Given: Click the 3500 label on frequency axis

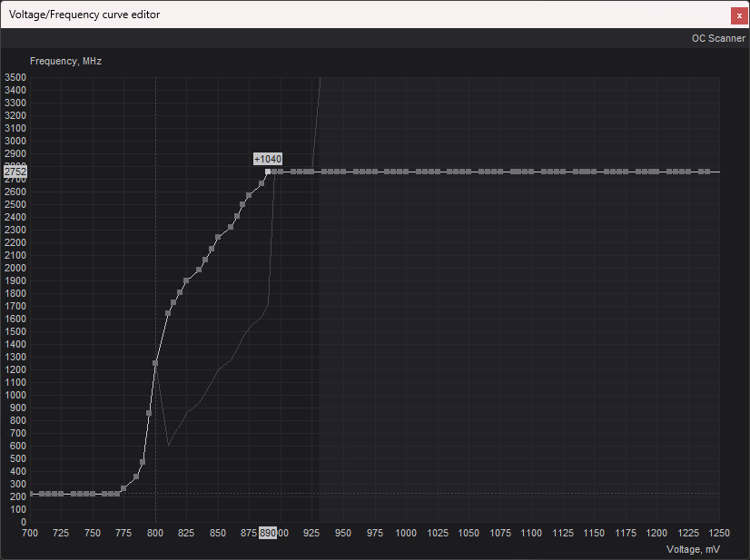Looking at the screenshot, I should (x=15, y=77).
